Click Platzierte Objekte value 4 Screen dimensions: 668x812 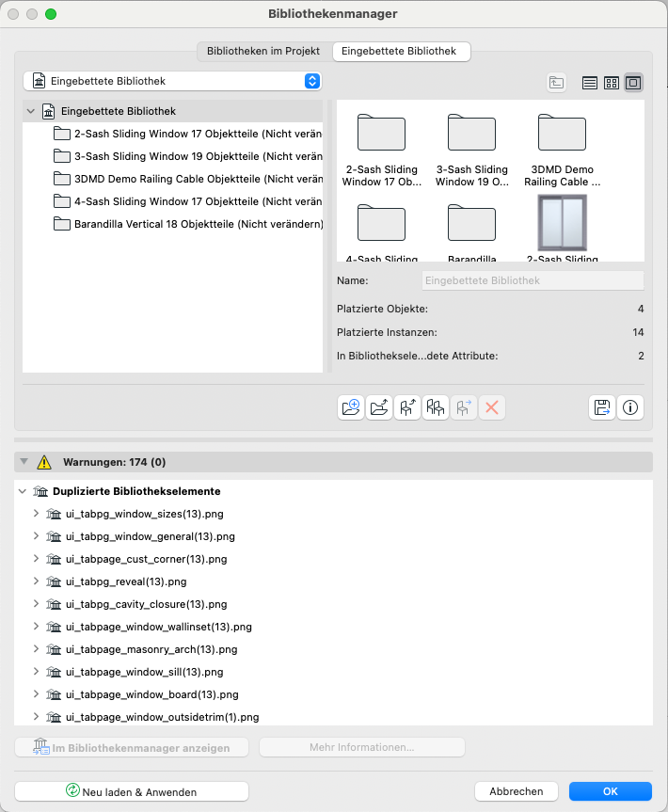click(x=641, y=309)
